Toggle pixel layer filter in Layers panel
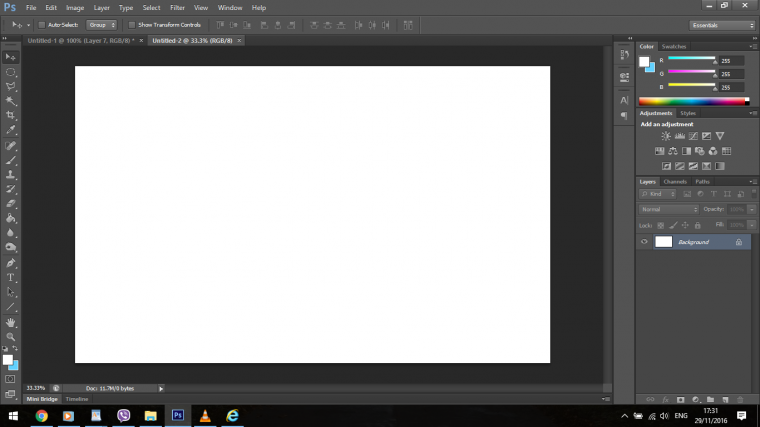 687,194
